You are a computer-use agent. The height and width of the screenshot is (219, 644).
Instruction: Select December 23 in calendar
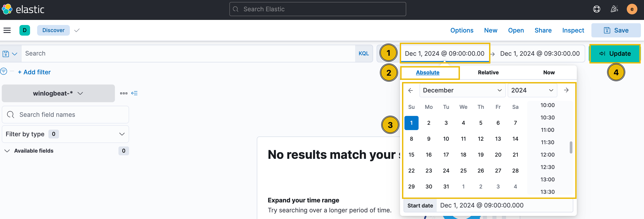pos(429,171)
